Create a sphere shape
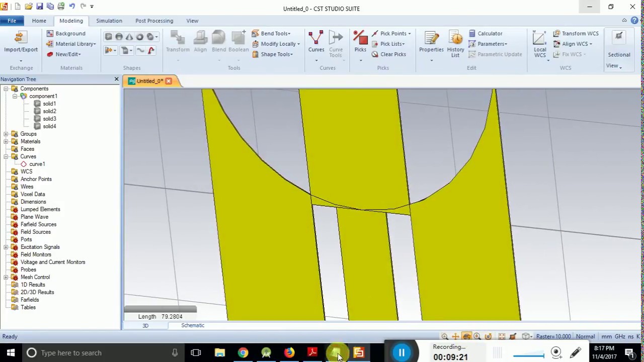The image size is (644, 362). point(119,37)
